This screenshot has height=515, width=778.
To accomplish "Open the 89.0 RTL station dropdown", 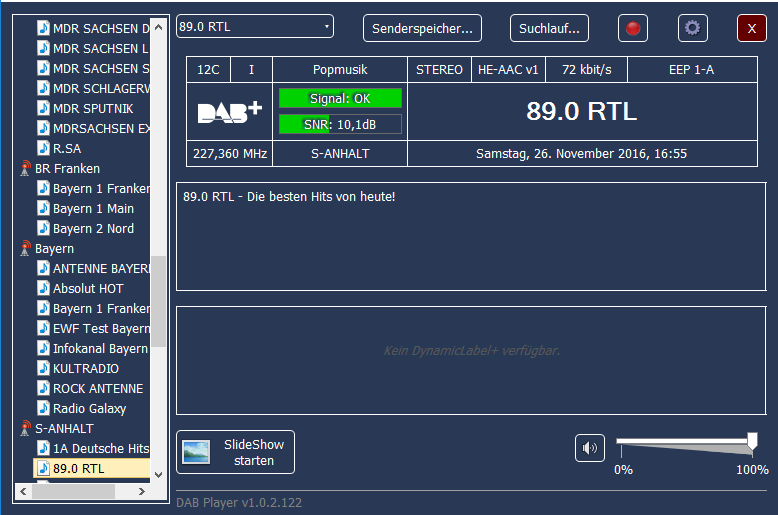I will click(x=255, y=27).
